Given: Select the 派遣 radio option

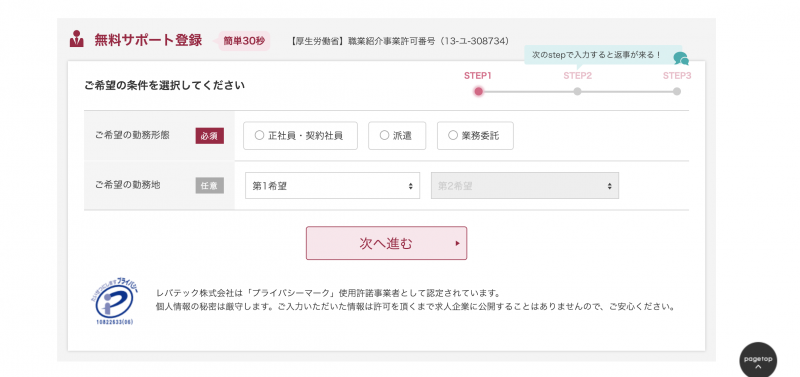Looking at the screenshot, I should (397, 136).
